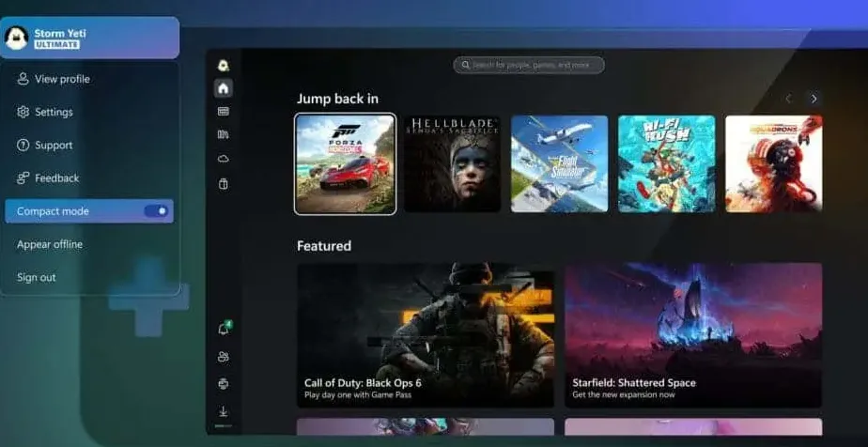
Task: Click the devices icon above downloads
Action: [x=223, y=383]
